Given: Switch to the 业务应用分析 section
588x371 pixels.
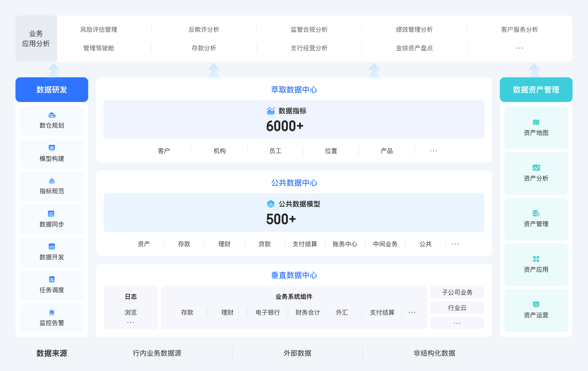Looking at the screenshot, I should pyautogui.click(x=36, y=38).
